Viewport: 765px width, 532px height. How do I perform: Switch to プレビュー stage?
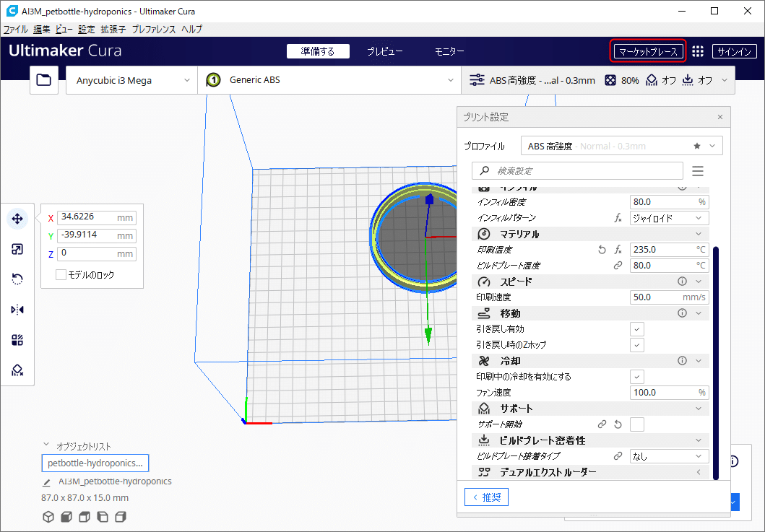(x=385, y=51)
